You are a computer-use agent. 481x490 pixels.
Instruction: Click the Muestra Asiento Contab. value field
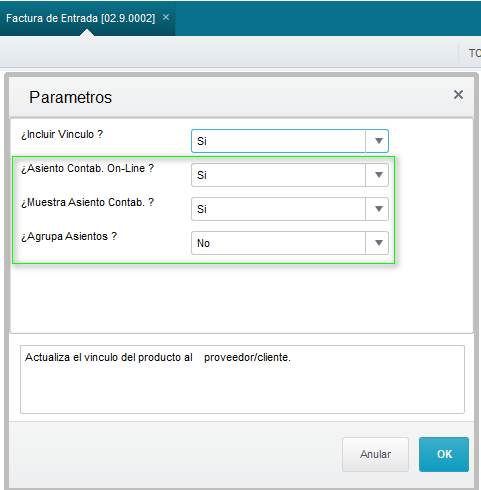click(278, 209)
